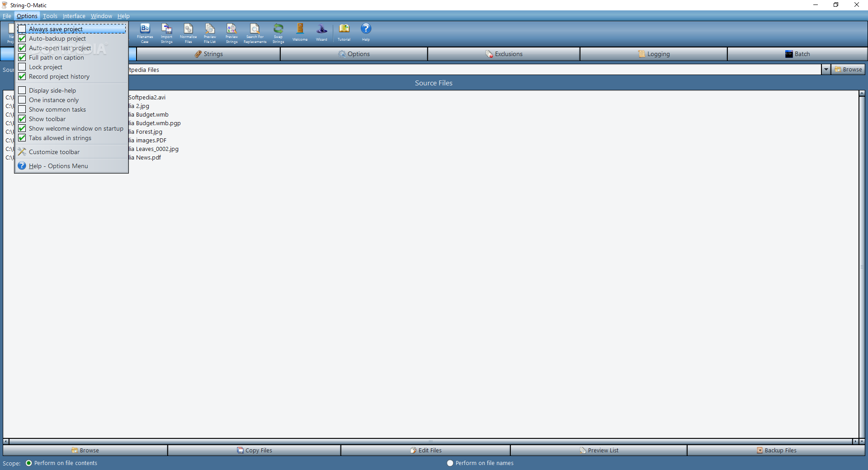Toggle Tabs allowed in strings

click(22, 138)
